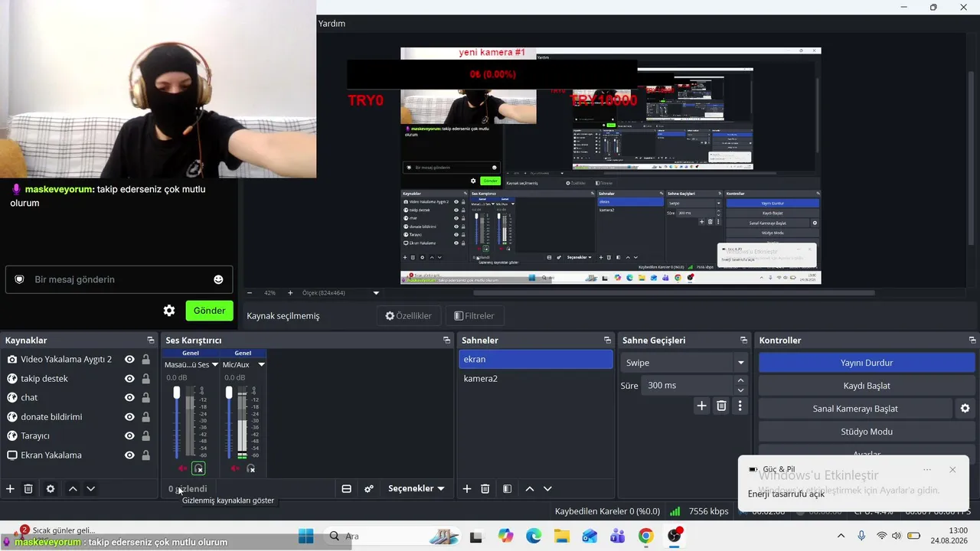Screen dimensions: 980x551
Task: Click Yayını Durdur to stop streaming
Action: point(867,363)
